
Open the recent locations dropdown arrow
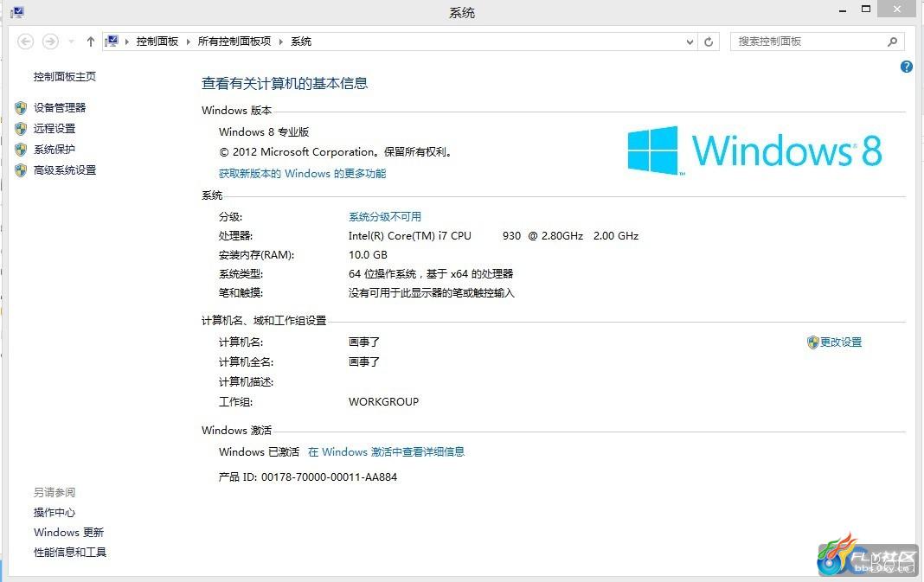[x=71, y=42]
